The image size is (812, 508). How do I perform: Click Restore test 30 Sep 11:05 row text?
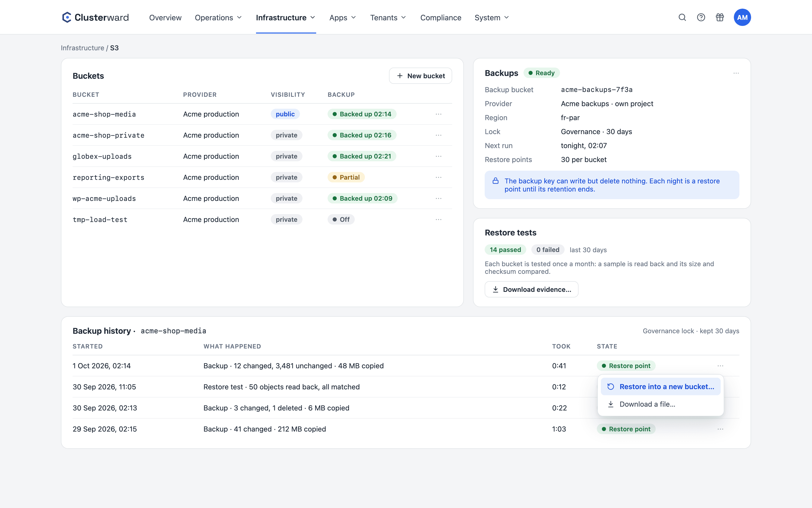(x=281, y=387)
